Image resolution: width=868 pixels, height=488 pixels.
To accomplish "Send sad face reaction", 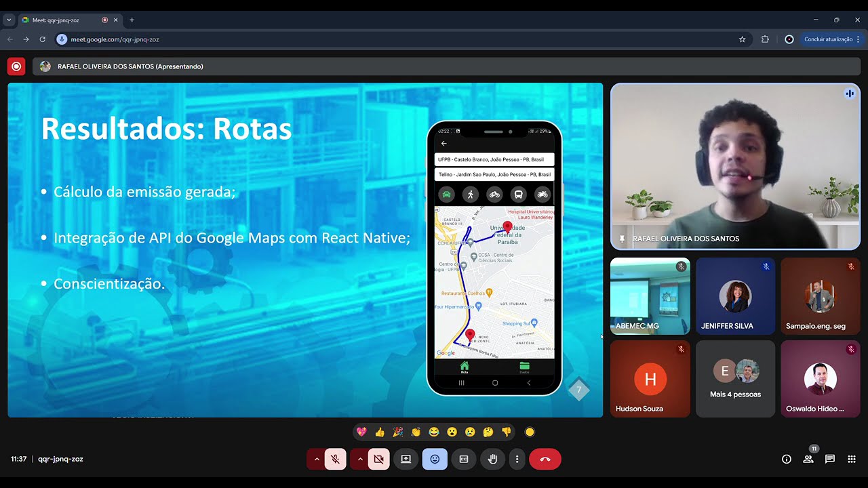I will pyautogui.click(x=470, y=432).
